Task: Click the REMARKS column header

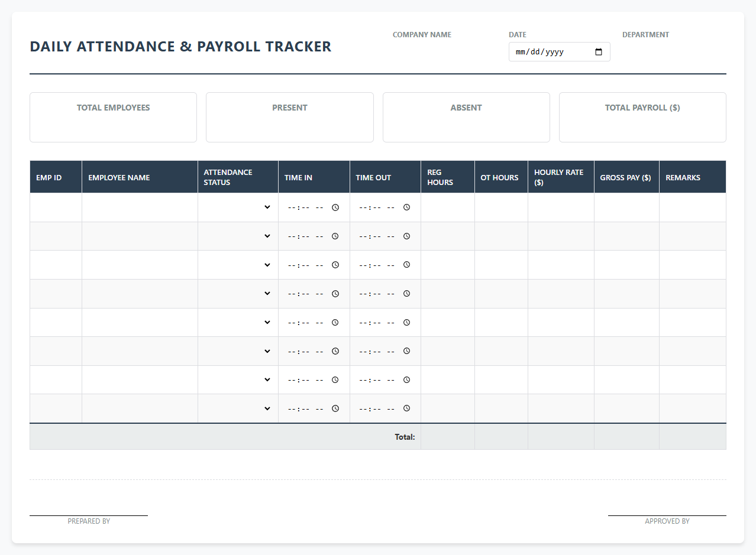Action: [693, 177]
